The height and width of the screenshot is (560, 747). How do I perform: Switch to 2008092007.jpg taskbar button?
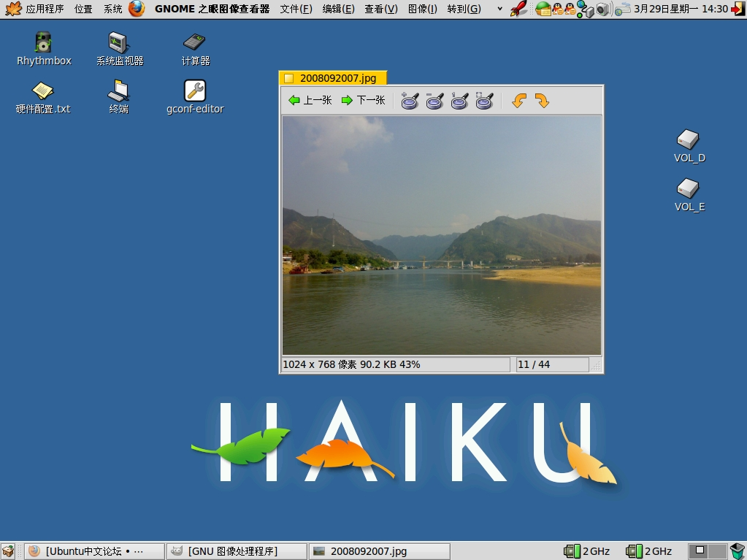[x=379, y=551]
